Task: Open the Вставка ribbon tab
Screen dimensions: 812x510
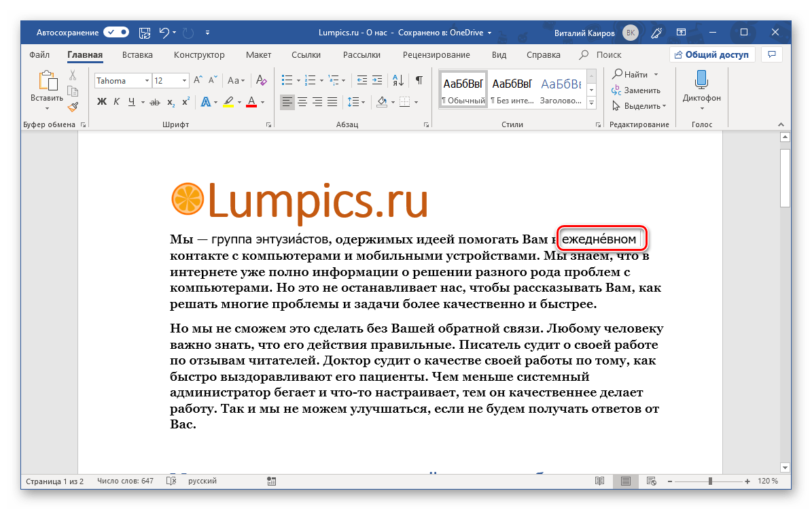Action: pos(137,55)
